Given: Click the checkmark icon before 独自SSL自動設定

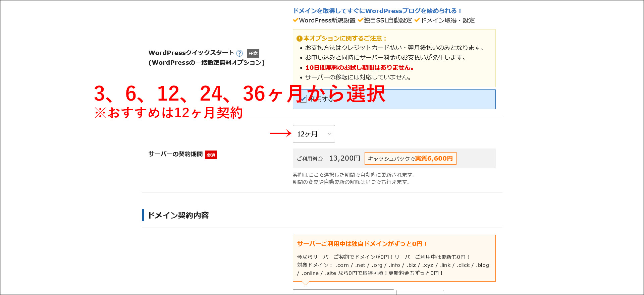Looking at the screenshot, I should (361, 20).
